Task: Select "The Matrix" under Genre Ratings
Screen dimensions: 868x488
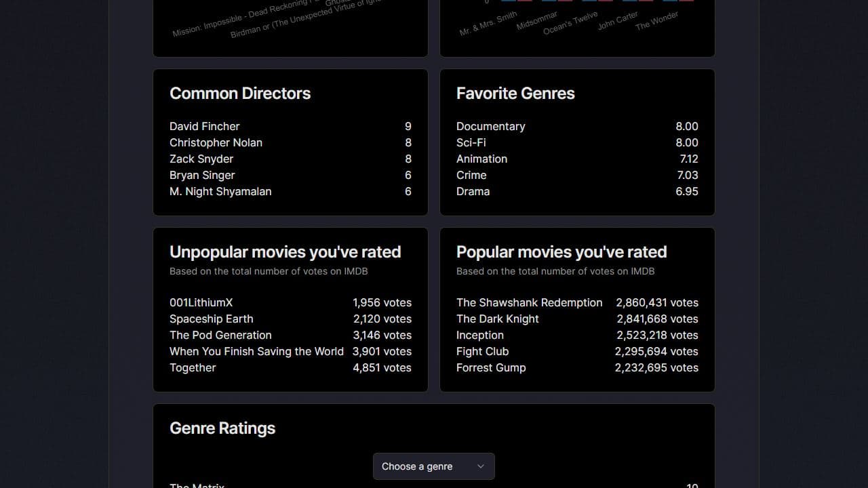Action: [x=197, y=485]
